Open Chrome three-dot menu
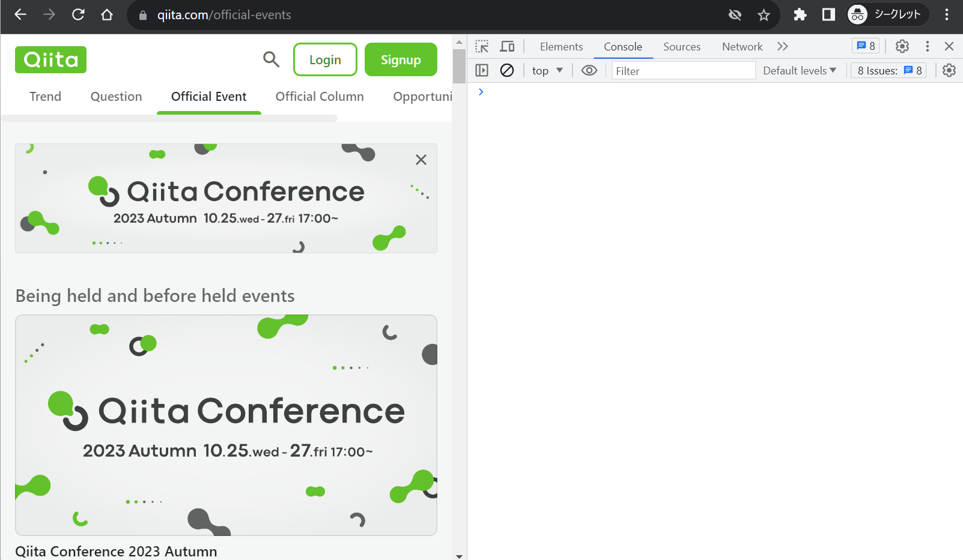Screen dimensions: 963x560 click(x=947, y=14)
